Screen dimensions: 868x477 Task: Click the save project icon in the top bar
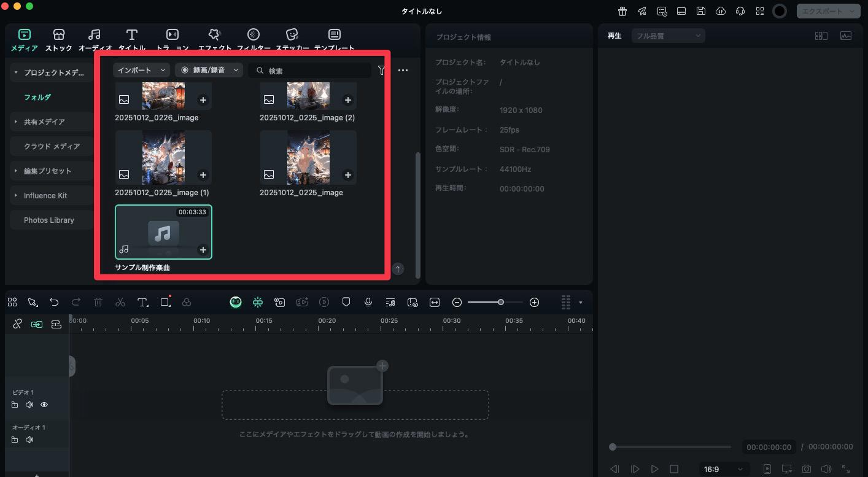point(701,10)
